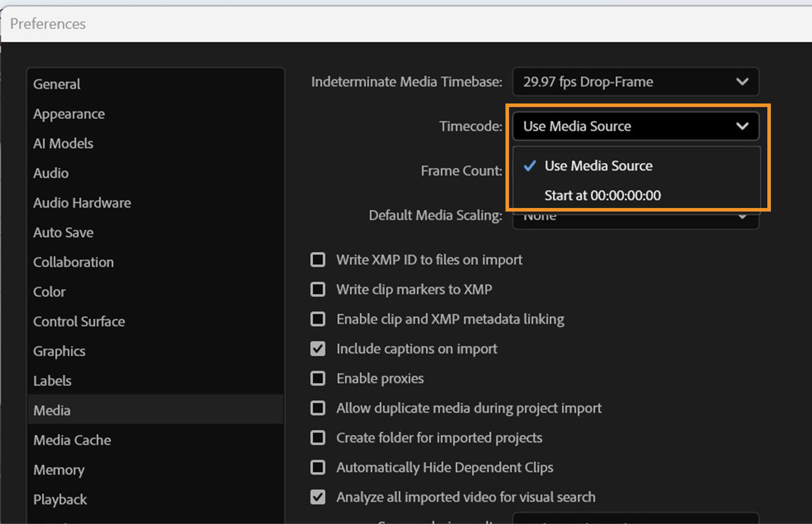This screenshot has height=524, width=812.
Task: Select the Labels preferences section
Action: tap(52, 380)
